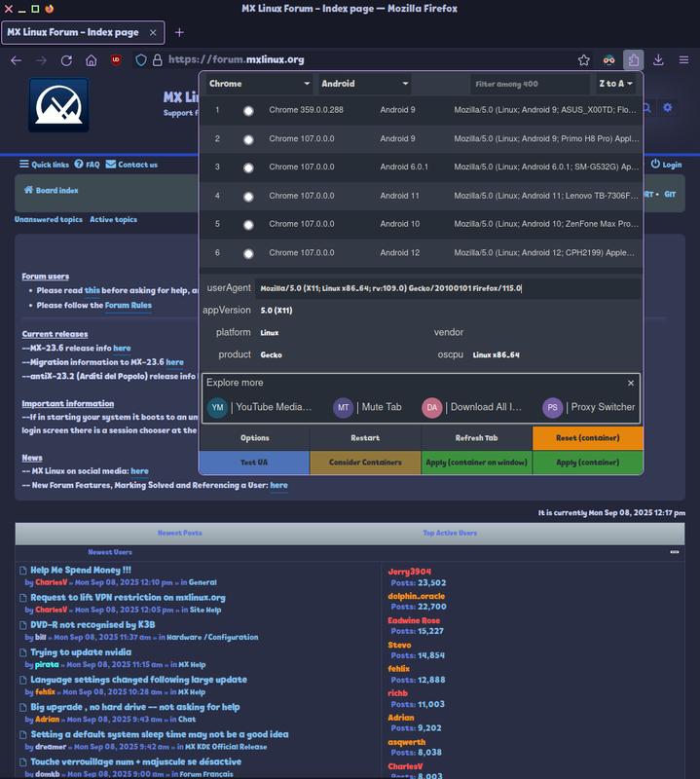
Task: Go to home page via house icon
Action: (91, 60)
